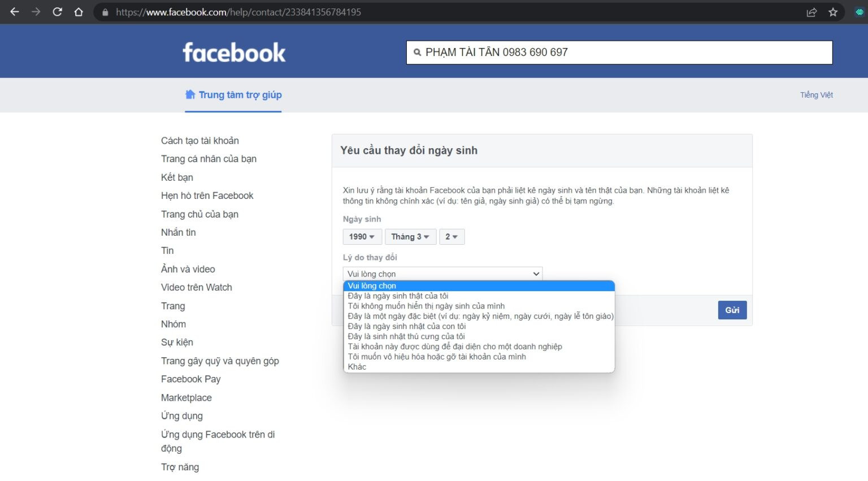
Task: Open Video trên Watch topic
Action: click(197, 287)
